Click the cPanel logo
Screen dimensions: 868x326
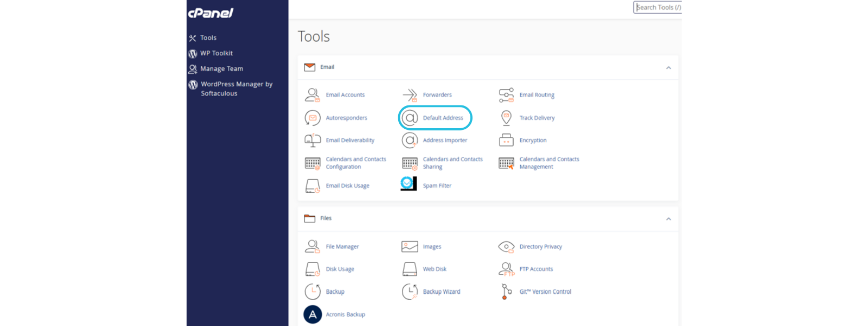tap(210, 13)
